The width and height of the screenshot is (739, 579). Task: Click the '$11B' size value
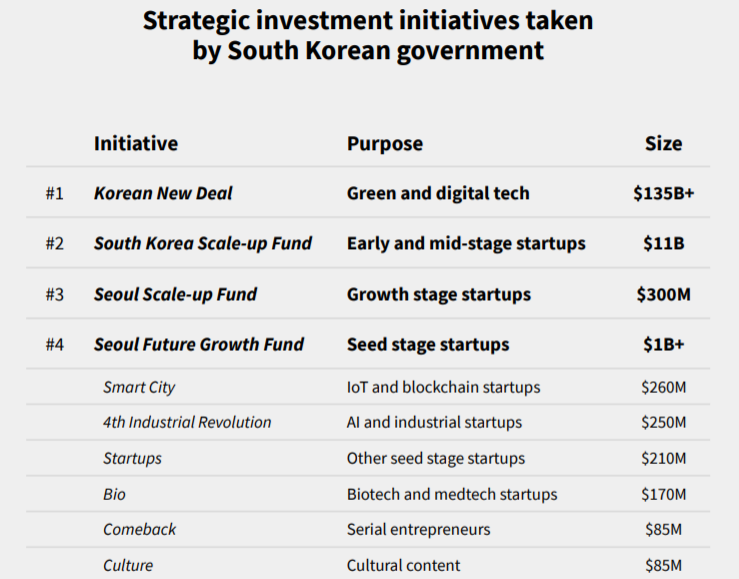point(663,243)
